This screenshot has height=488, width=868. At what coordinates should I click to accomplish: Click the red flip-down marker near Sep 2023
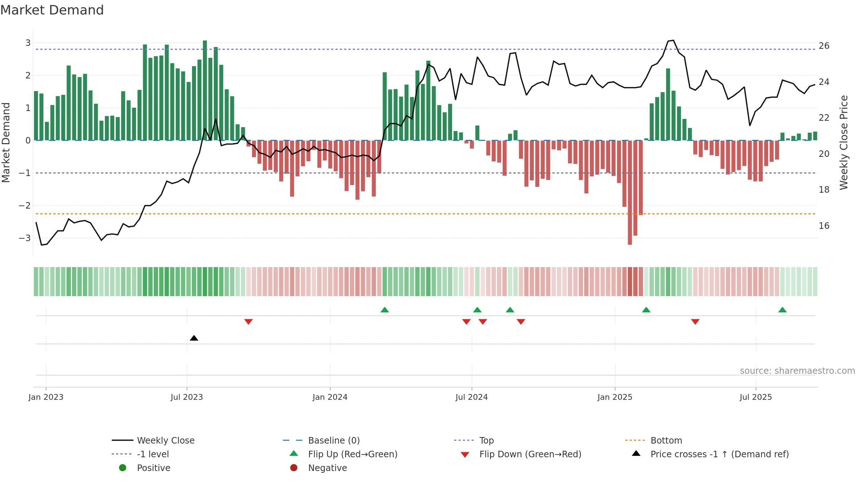pyautogui.click(x=248, y=322)
